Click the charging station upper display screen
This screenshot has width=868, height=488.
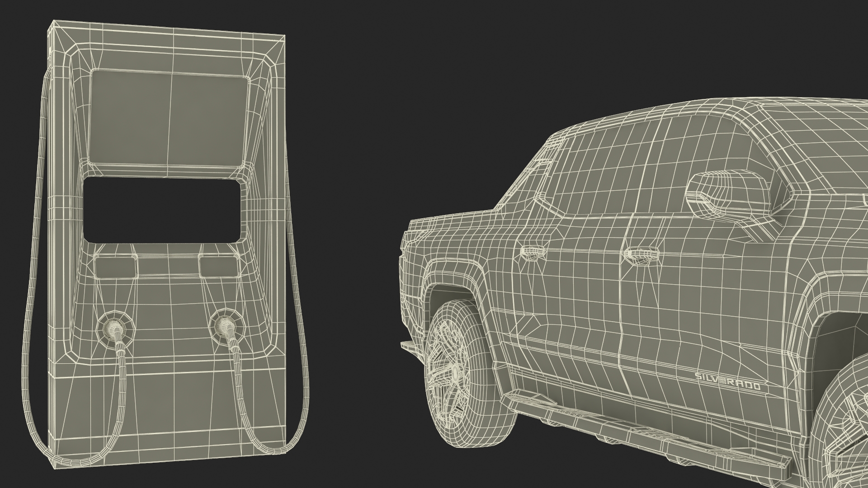[x=170, y=119]
